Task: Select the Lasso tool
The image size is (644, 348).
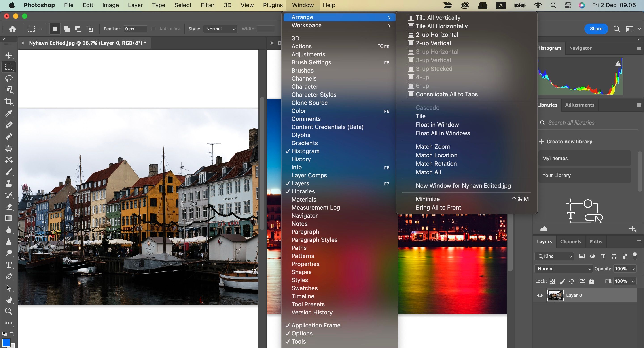Action: click(x=9, y=78)
